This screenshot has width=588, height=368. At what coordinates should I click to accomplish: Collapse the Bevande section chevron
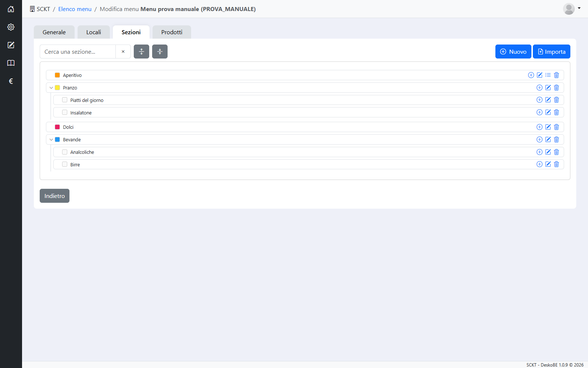pyautogui.click(x=51, y=139)
